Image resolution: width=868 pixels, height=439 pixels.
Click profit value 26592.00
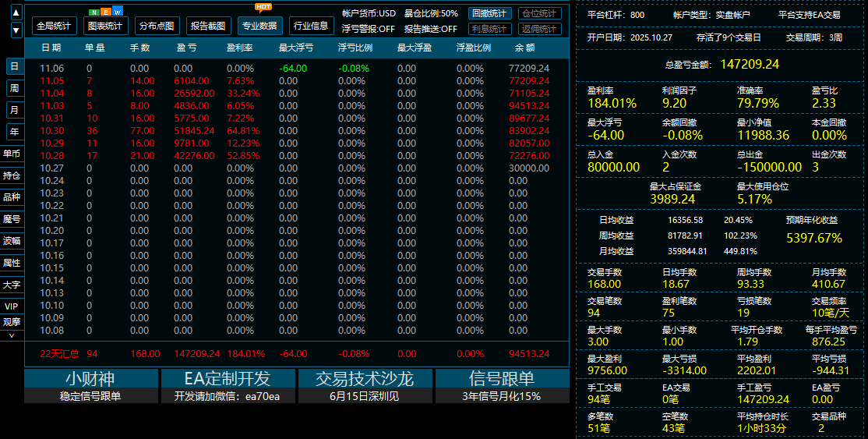point(194,94)
